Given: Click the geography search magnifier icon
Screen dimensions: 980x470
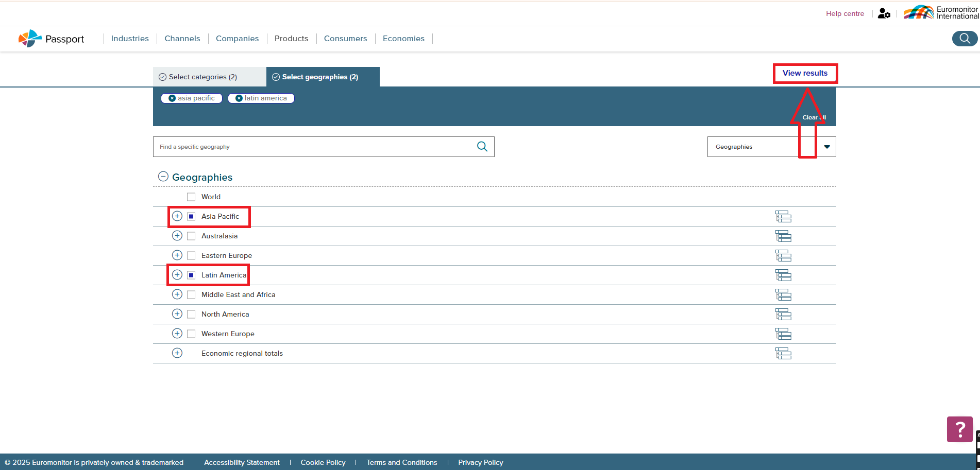Looking at the screenshot, I should [482, 147].
